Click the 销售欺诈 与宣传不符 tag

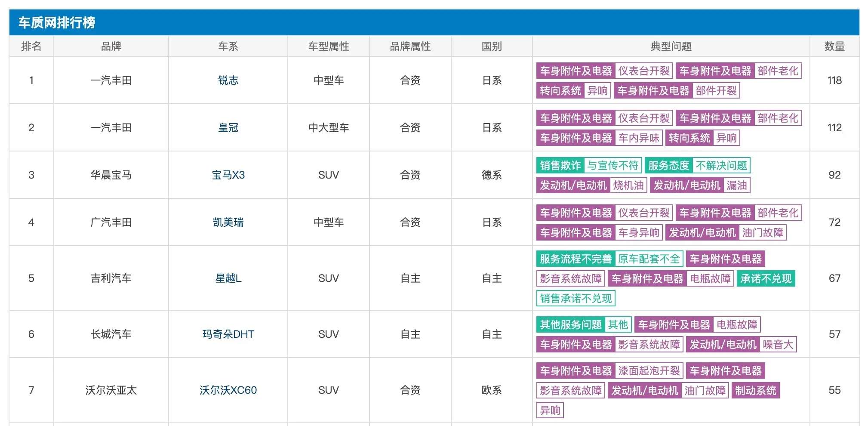(589, 166)
